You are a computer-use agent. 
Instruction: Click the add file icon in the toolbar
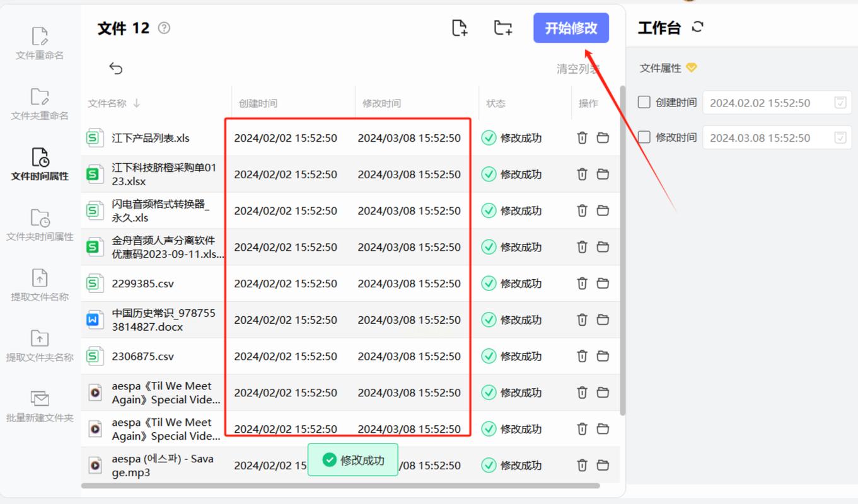coord(459,28)
